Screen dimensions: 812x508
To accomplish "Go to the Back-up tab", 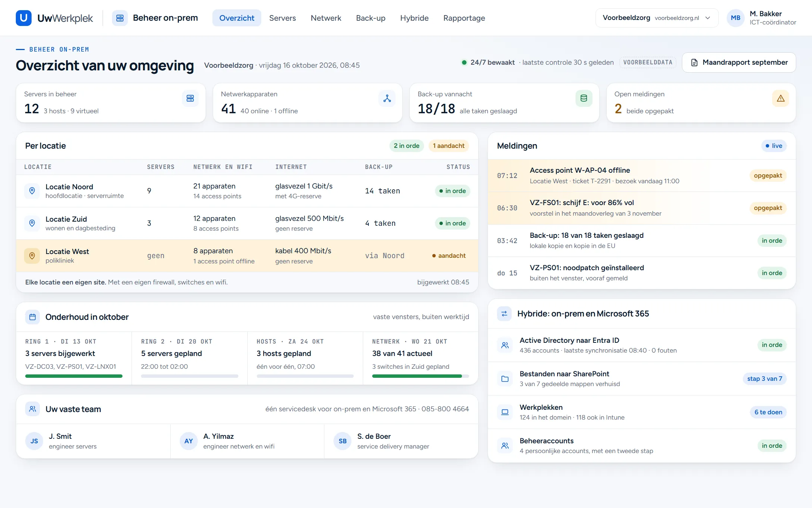I will [x=371, y=18].
